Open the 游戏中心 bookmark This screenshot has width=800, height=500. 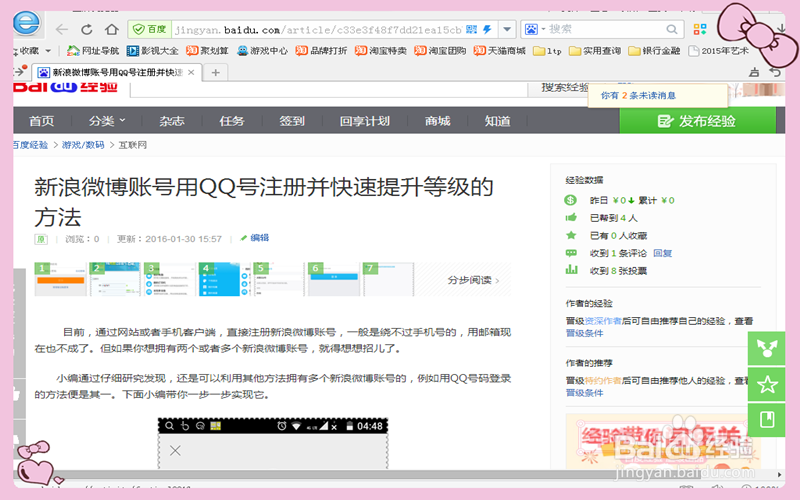[x=262, y=51]
